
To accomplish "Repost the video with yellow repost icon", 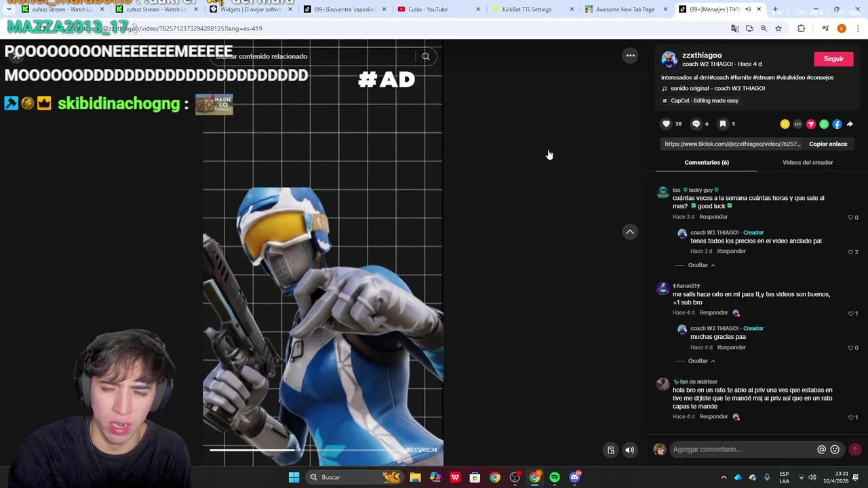I will pyautogui.click(x=785, y=124).
